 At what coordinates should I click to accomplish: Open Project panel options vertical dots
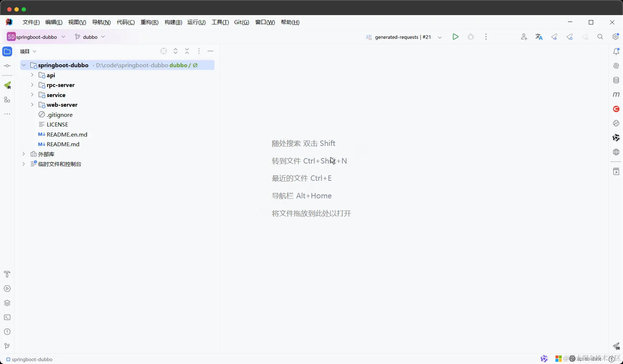[199, 51]
